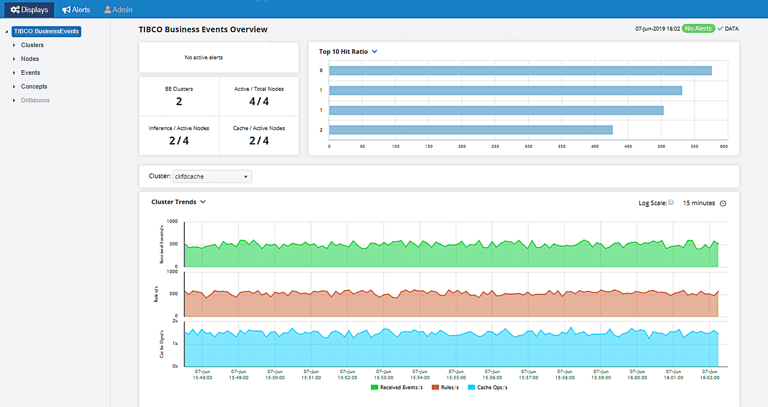Click the No active alerts panel
Viewport: 768px width, 407px height.
(x=219, y=57)
